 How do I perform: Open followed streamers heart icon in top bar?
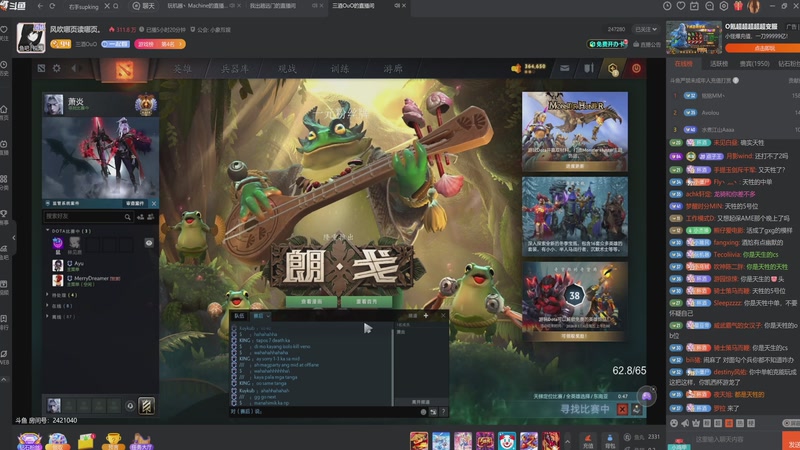(681, 6)
